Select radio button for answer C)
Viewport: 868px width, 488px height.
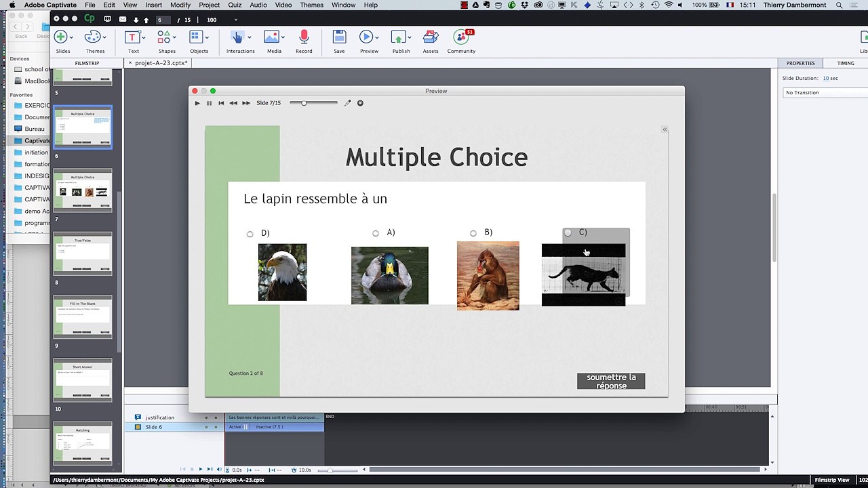coord(568,232)
